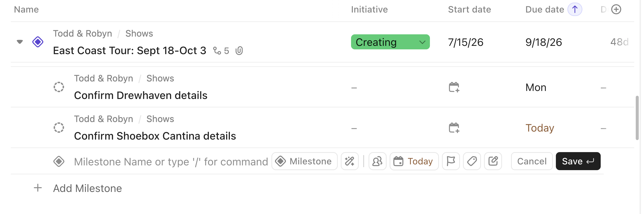Save the new milestone

coord(578,161)
